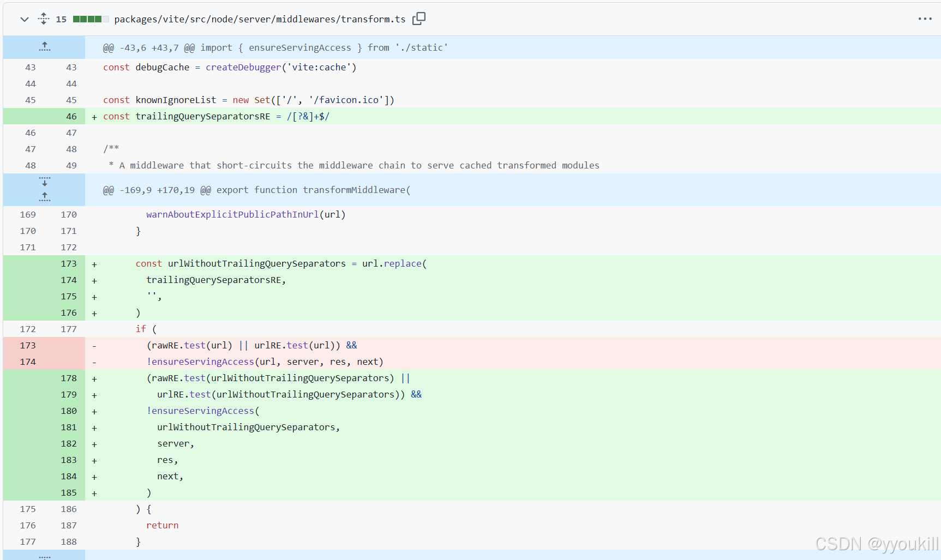Viewport: 941px width, 560px height.
Task: Click the 'return' statement on line 187
Action: click(163, 525)
